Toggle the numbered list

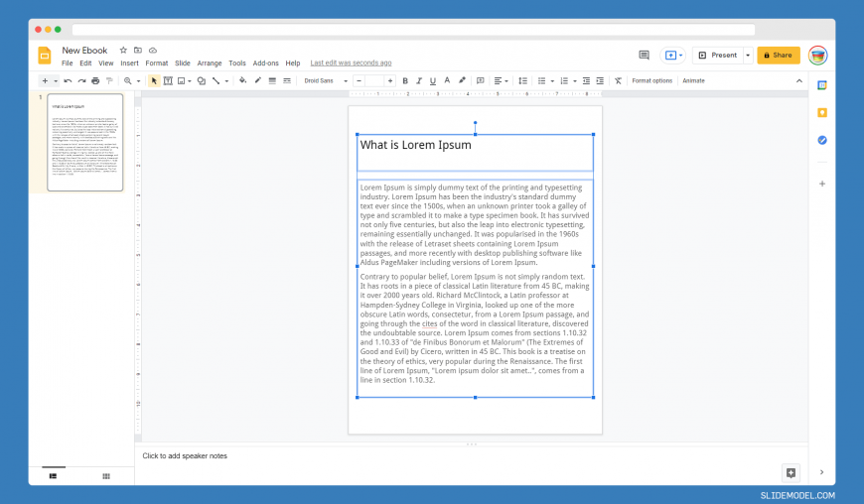click(564, 81)
